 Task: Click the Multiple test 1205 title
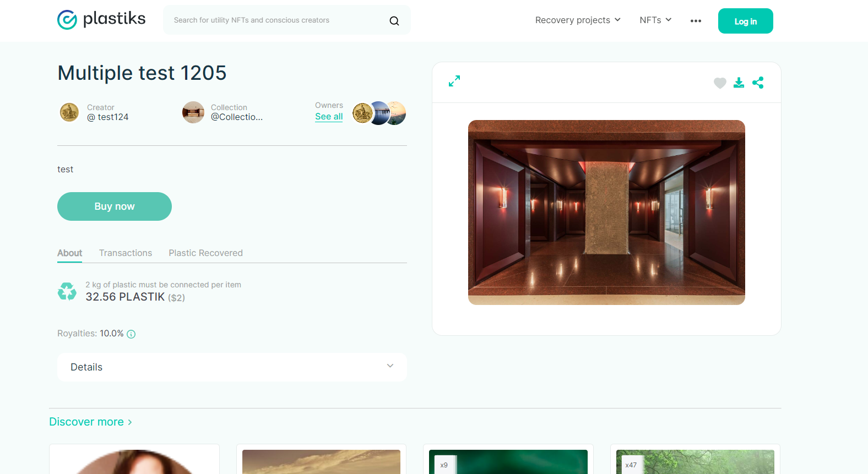(142, 73)
